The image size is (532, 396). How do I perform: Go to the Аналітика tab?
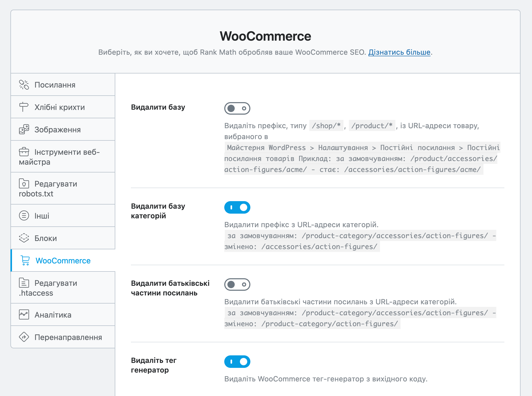coord(63,315)
